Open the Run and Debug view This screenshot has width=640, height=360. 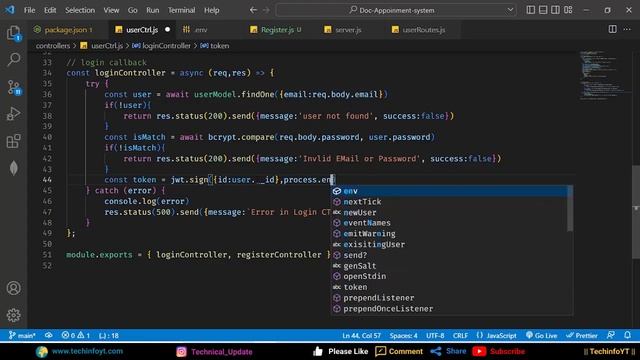(x=13, y=114)
